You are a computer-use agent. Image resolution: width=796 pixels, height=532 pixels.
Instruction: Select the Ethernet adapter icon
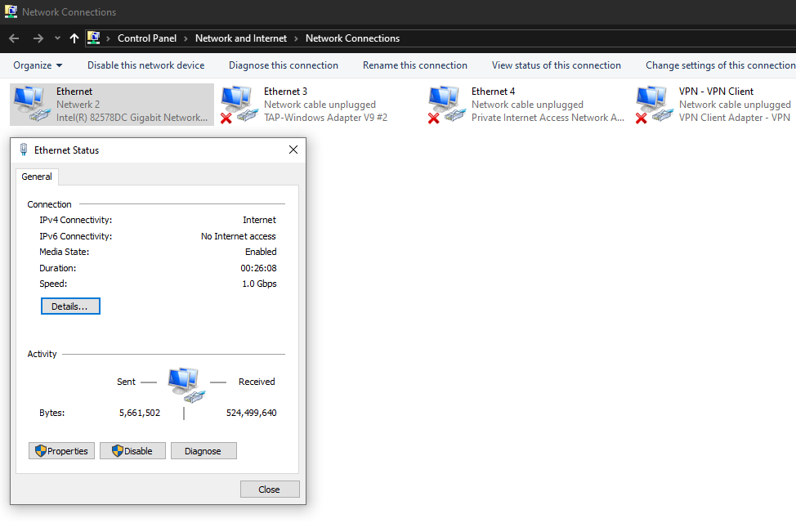[30, 104]
